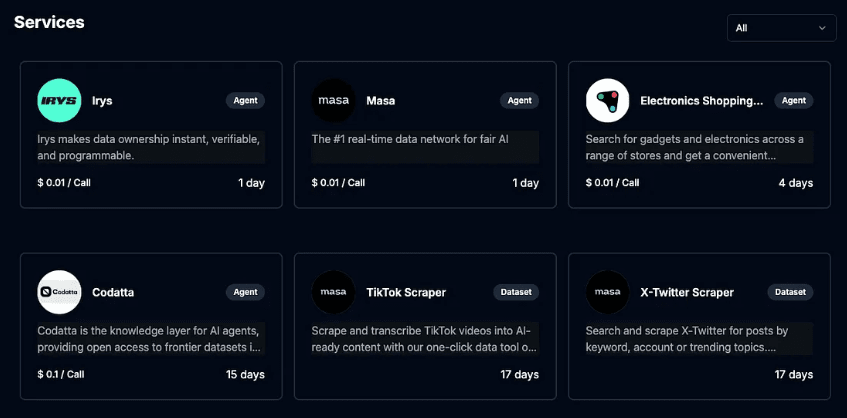Click the Agent badge on Masa card
The width and height of the screenshot is (847, 418).
tap(519, 100)
